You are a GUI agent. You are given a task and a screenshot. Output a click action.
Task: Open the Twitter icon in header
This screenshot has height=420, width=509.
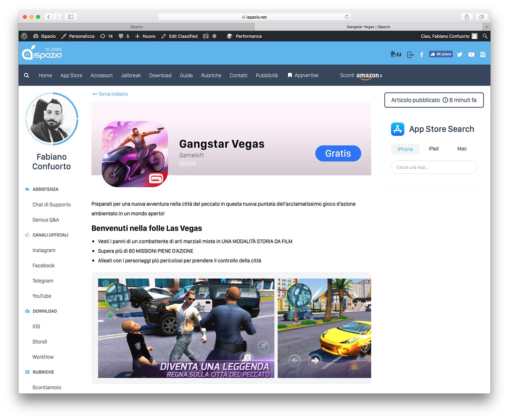coord(460,54)
